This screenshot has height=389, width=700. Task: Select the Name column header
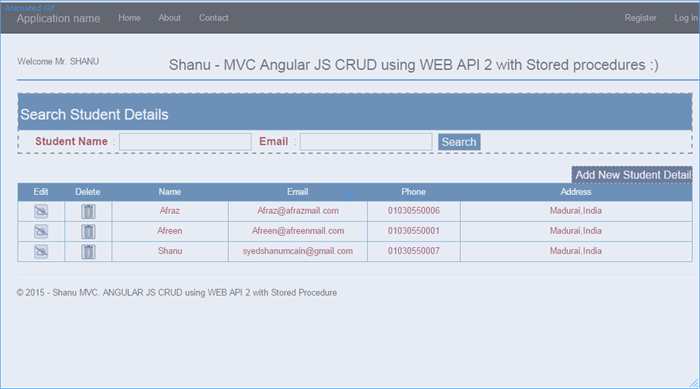[x=170, y=192]
